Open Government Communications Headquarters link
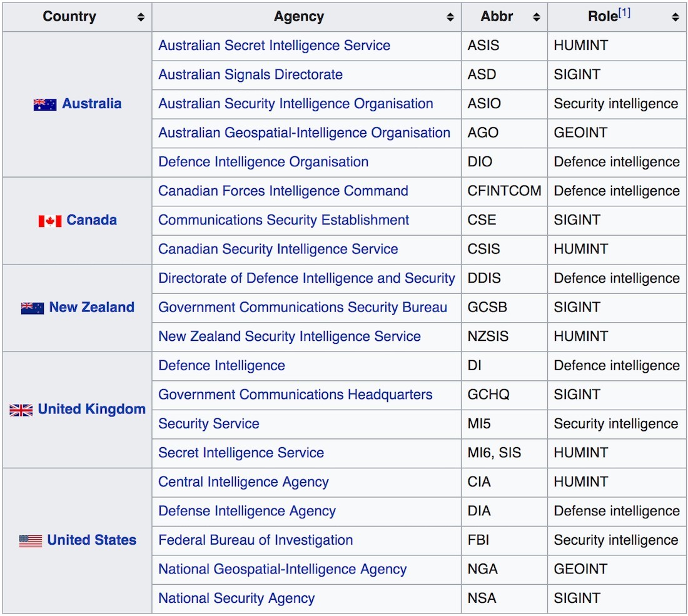This screenshot has width=688, height=616. (295, 395)
